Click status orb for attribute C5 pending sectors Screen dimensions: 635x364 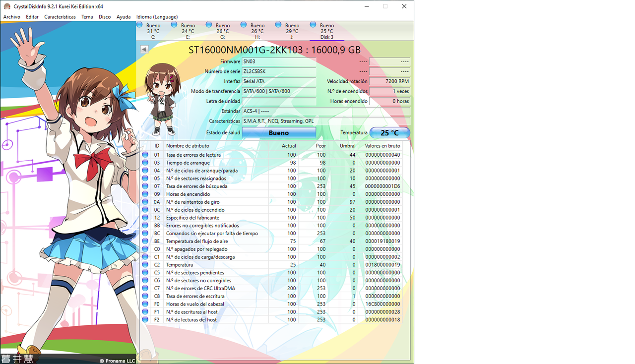pyautogui.click(x=145, y=272)
